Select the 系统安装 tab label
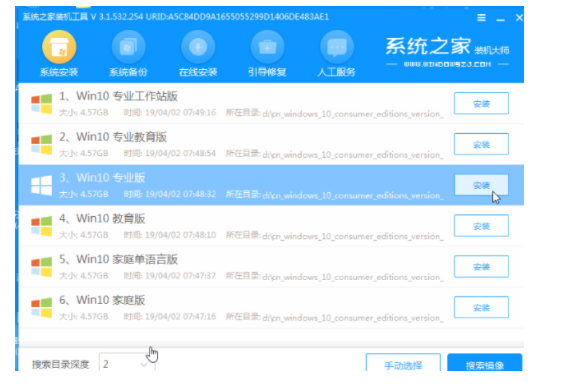Image resolution: width=582 pixels, height=389 pixels. pos(59,72)
